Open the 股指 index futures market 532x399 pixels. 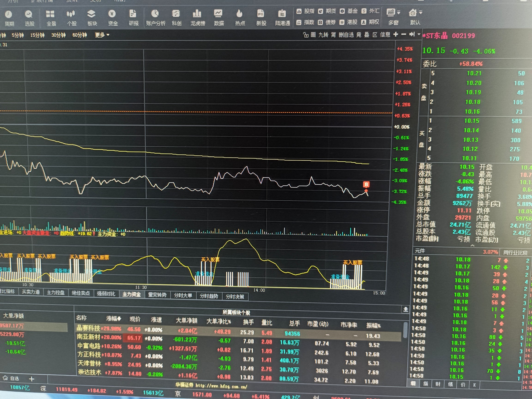click(305, 11)
